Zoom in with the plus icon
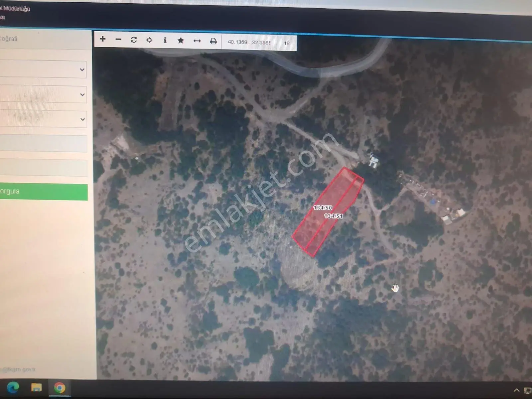Viewport: 532px width, 399px height. click(x=103, y=39)
